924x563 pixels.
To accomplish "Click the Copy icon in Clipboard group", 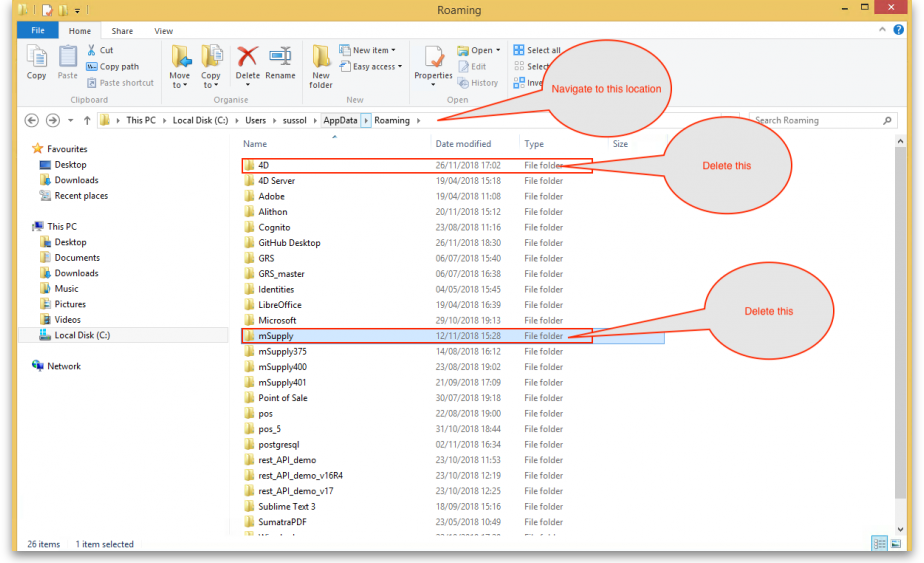I will click(36, 60).
